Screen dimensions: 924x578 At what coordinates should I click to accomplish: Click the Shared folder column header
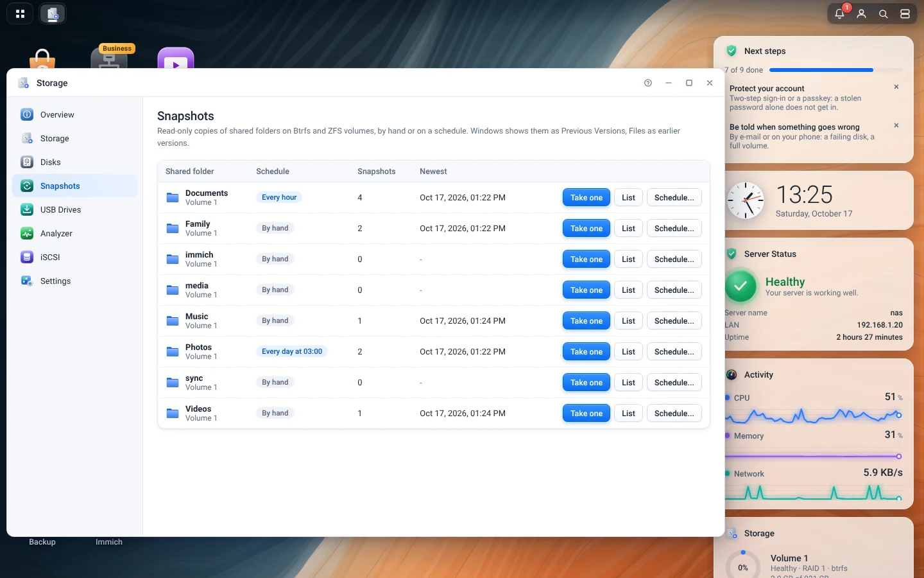coord(189,171)
